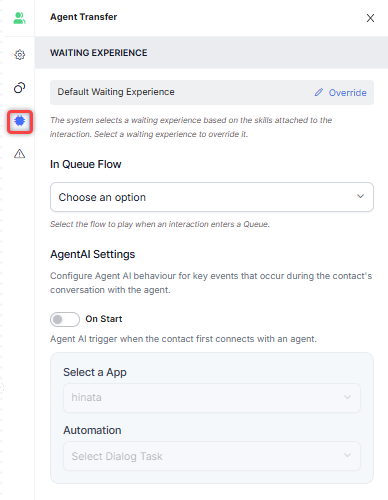Screen dimensions: 388x500
Task: Click the Agent Transfer panel title
Action: pyautogui.click(x=83, y=17)
